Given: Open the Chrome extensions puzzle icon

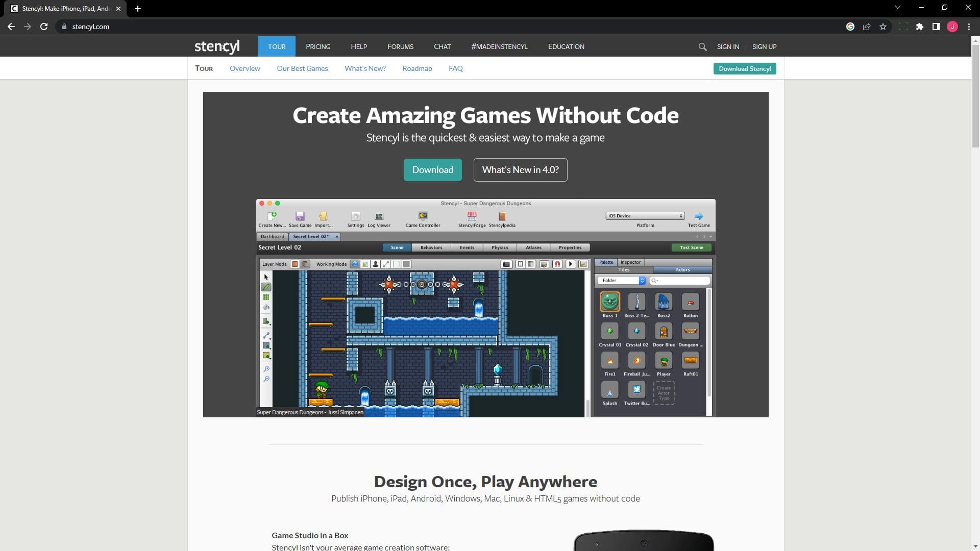Looking at the screenshot, I should [x=920, y=27].
